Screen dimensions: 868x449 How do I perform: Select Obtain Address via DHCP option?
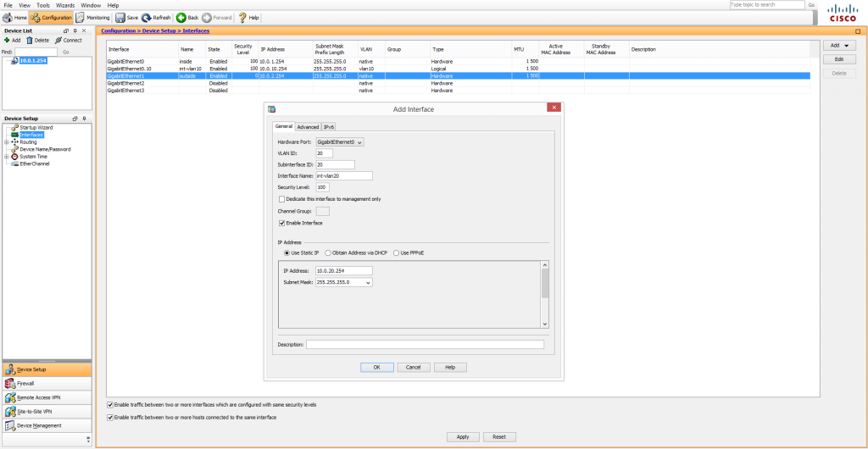tap(328, 252)
